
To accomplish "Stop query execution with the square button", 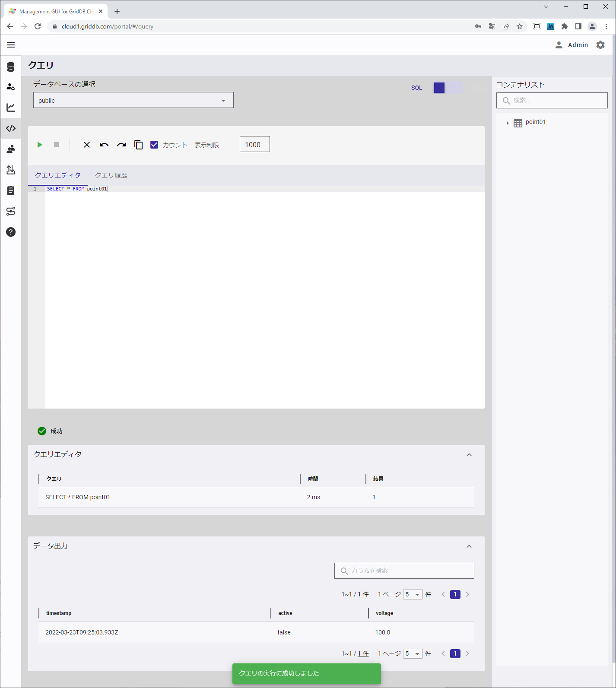I will [x=57, y=145].
